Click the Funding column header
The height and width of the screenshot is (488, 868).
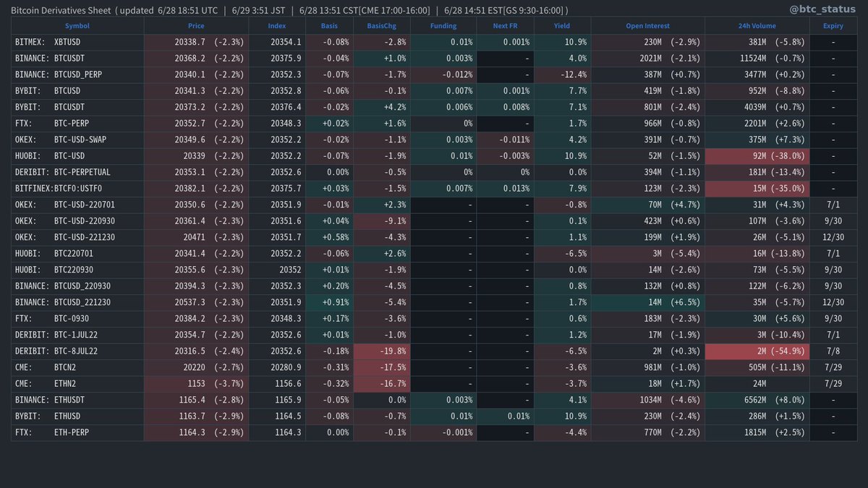coord(443,26)
